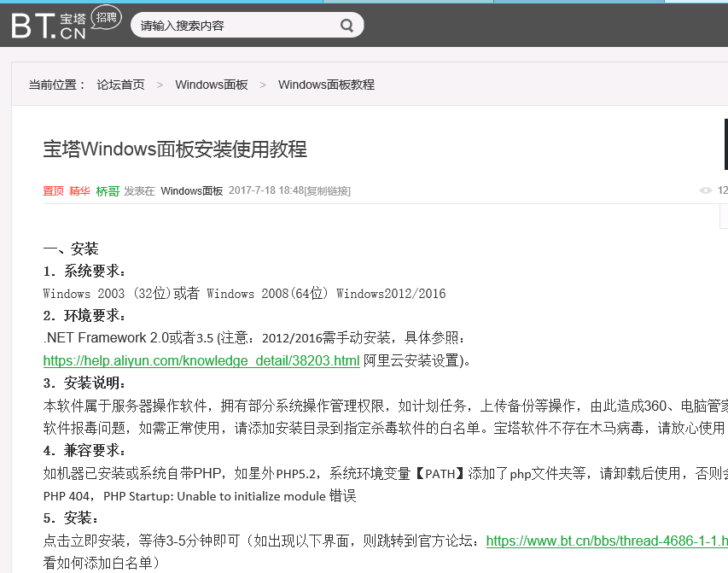Screen dimensions: 728x573
Task: Click the 5. 安装 heading
Action: coord(71,517)
